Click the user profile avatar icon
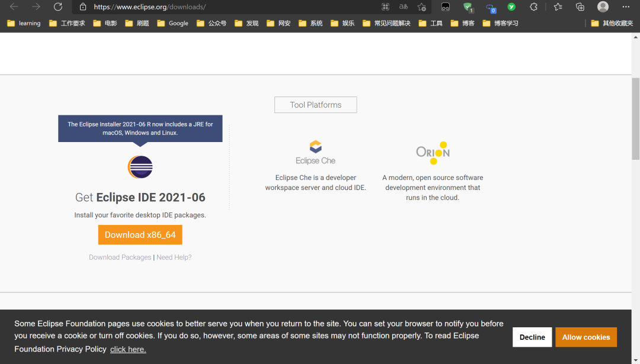Image resolution: width=640 pixels, height=364 pixels. pos(603,7)
